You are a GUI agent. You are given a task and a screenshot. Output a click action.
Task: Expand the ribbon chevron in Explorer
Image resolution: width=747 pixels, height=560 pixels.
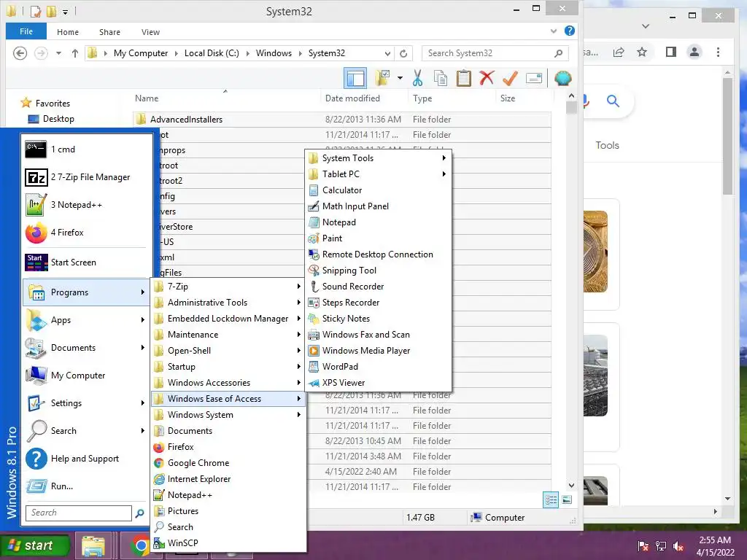pos(553,31)
